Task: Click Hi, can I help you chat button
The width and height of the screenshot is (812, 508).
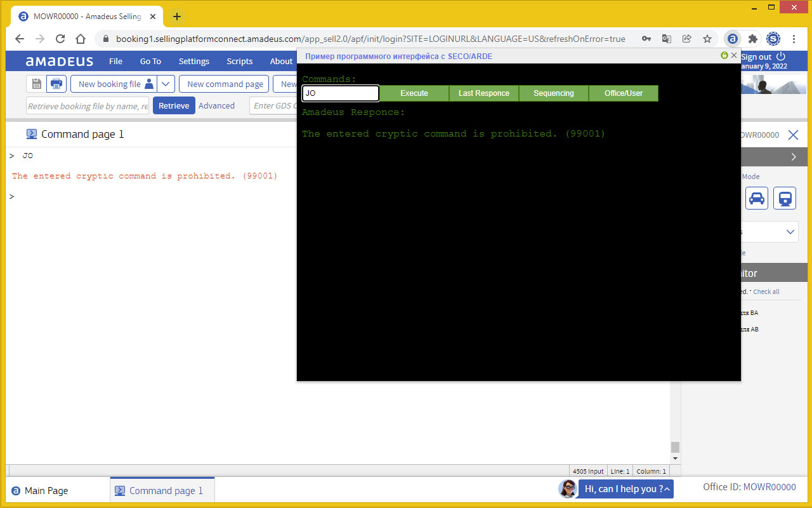Action: tap(625, 489)
